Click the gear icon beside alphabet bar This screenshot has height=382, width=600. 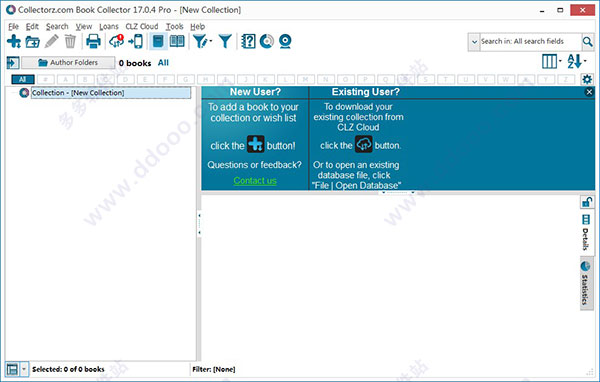tap(587, 79)
